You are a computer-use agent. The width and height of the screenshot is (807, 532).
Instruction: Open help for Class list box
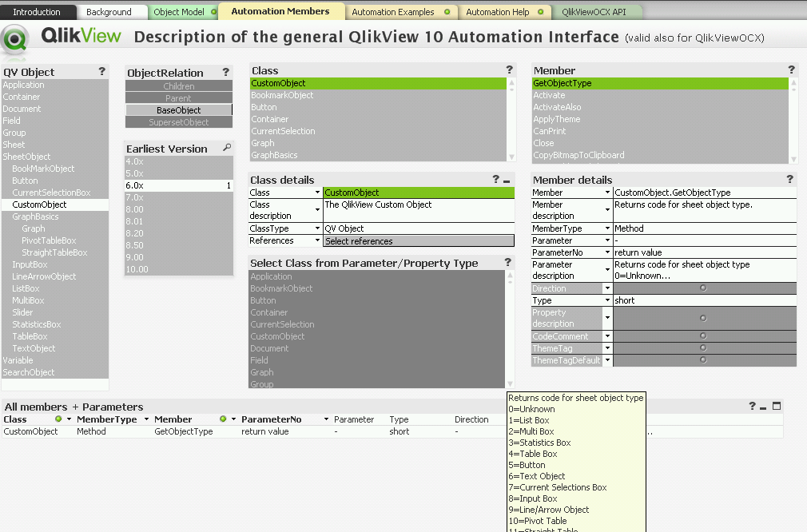point(510,69)
